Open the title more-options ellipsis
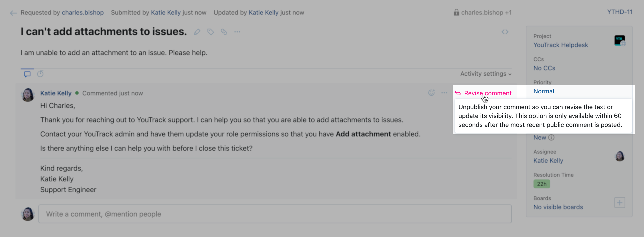Image resolution: width=644 pixels, height=237 pixels. pos(237,32)
